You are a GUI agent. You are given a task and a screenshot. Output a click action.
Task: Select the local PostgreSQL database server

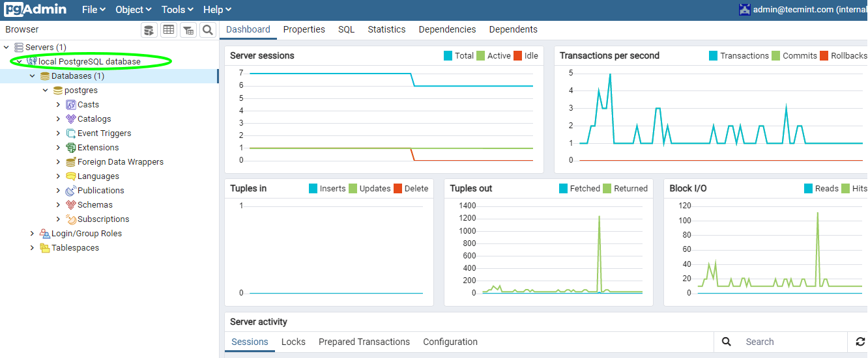[x=89, y=62]
